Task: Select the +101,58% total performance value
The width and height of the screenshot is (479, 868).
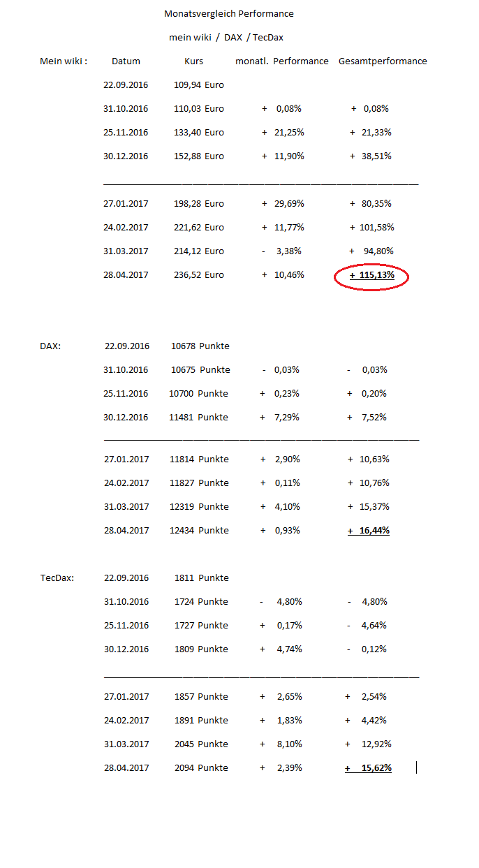Action: (371, 228)
